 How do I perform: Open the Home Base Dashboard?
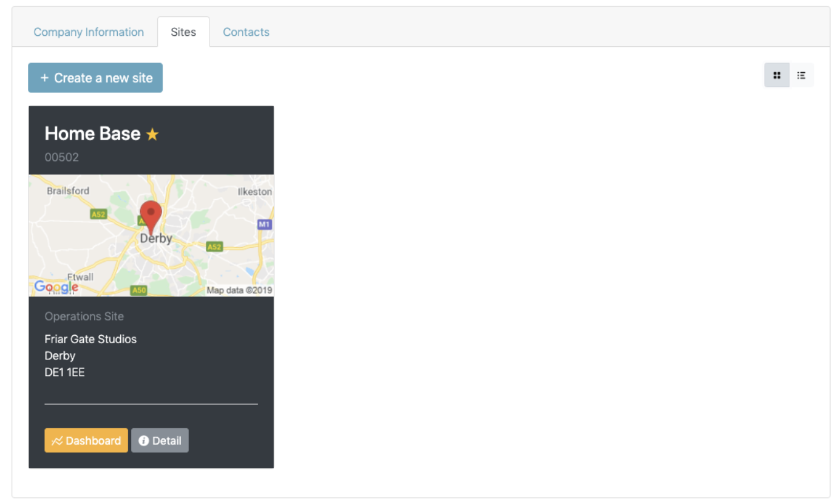86,441
